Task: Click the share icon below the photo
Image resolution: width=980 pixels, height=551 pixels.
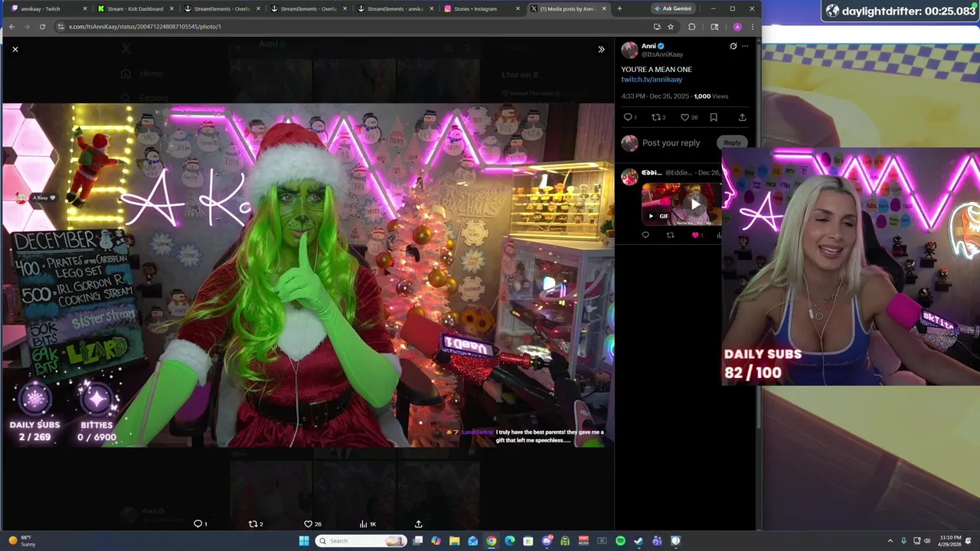Action: pyautogui.click(x=418, y=523)
